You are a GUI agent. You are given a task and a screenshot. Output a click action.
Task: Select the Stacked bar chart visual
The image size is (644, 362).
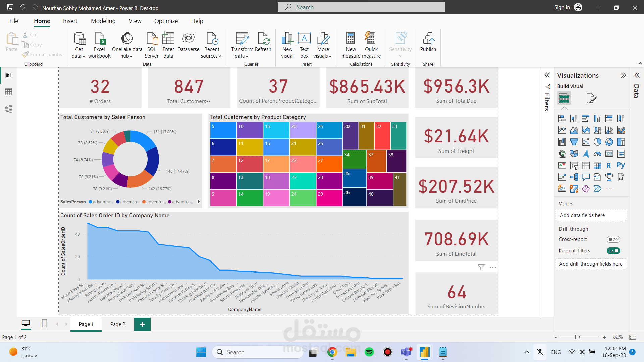[562, 119]
